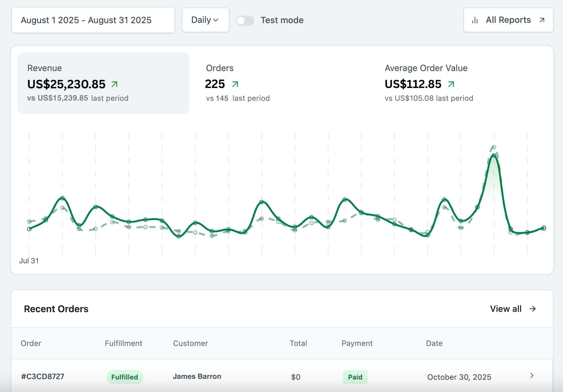This screenshot has width=563, height=392.
Task: Open the All Reports page
Action: [x=508, y=20]
